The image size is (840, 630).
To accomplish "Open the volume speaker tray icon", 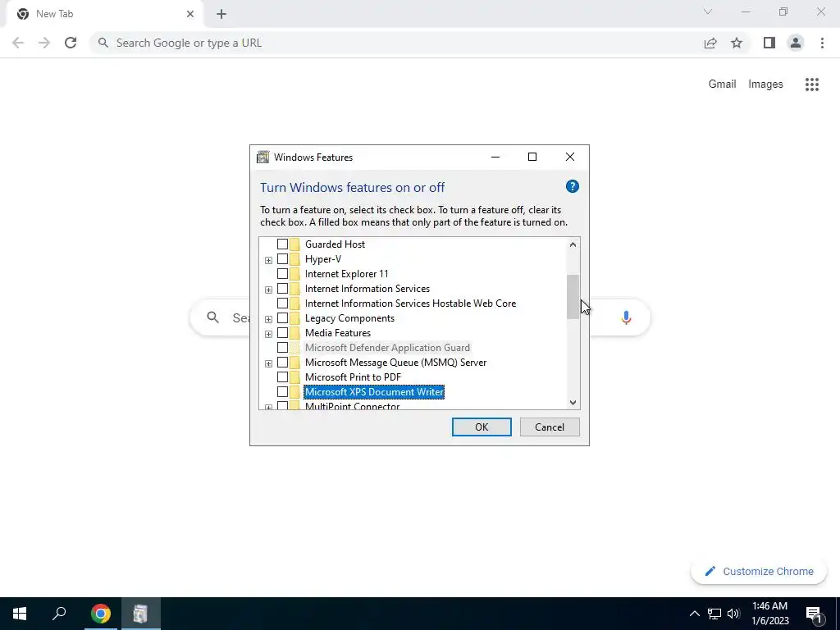I will [733, 614].
